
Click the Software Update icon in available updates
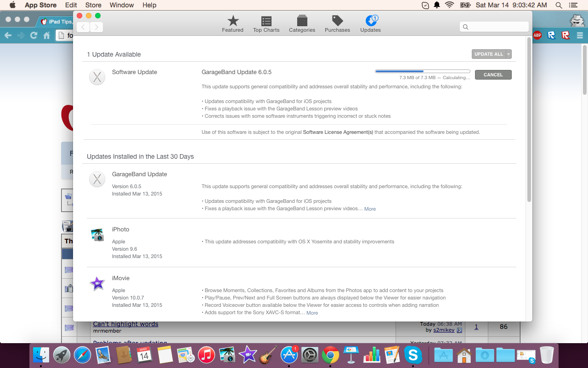(97, 77)
